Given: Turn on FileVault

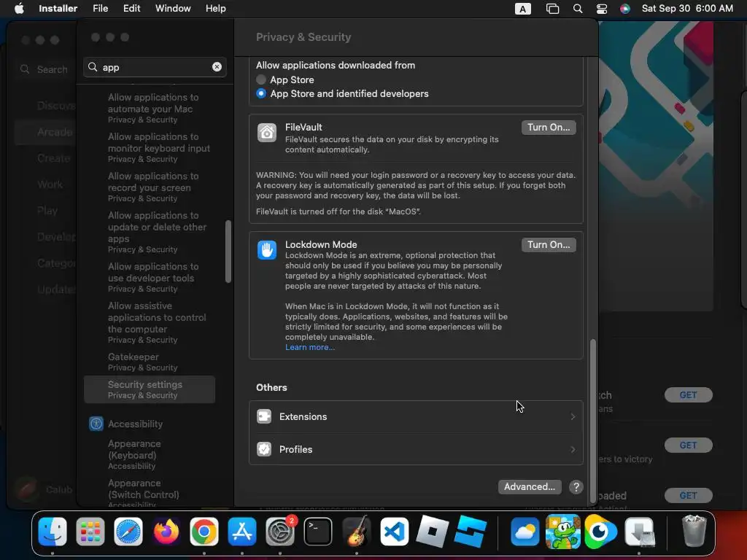Looking at the screenshot, I should tap(549, 127).
